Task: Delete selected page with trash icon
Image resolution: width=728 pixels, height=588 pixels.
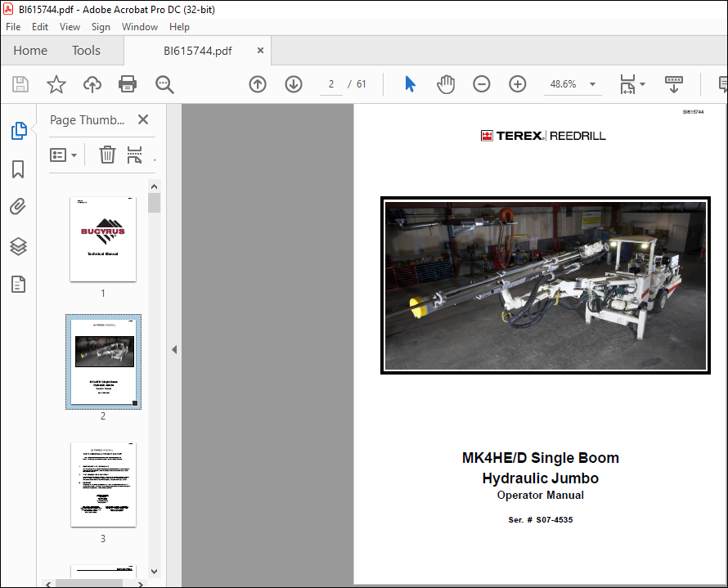Action: [x=107, y=155]
